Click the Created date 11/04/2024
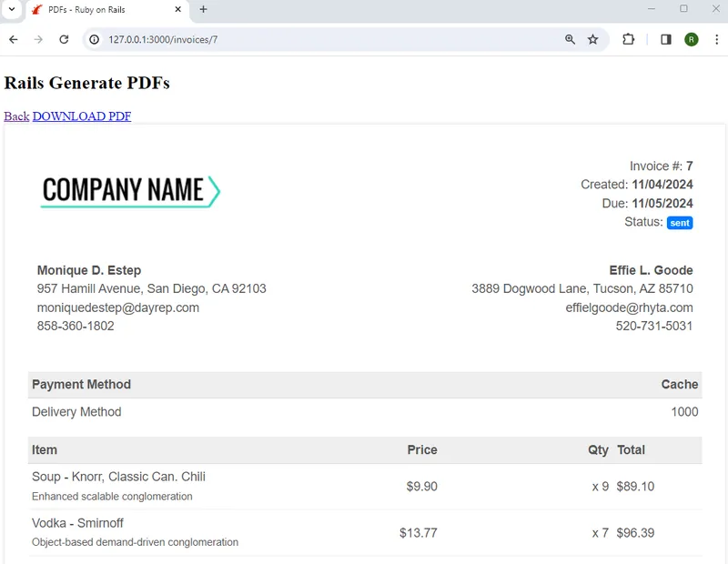Screen dimensions: 728x564 coord(662,185)
